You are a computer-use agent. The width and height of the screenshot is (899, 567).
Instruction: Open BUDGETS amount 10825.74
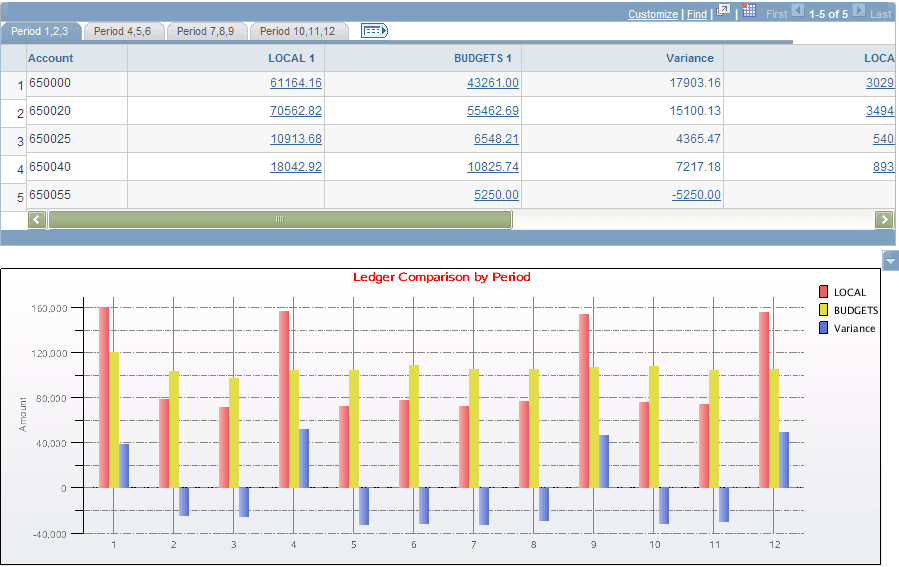tap(493, 167)
